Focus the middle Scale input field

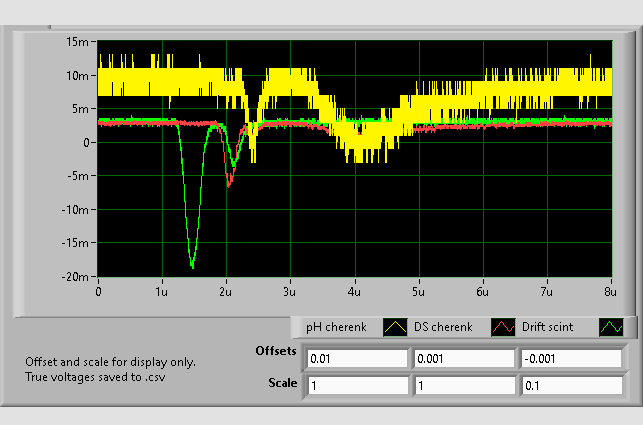[462, 385]
